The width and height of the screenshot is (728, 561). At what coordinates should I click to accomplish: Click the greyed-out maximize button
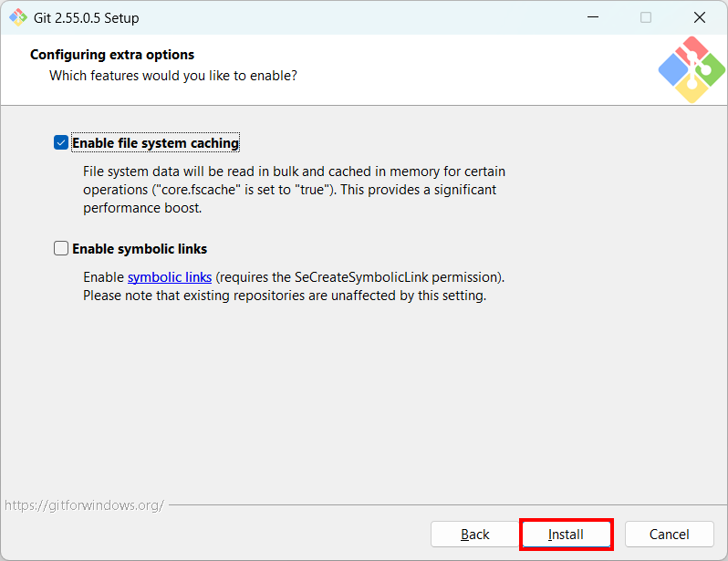646,17
